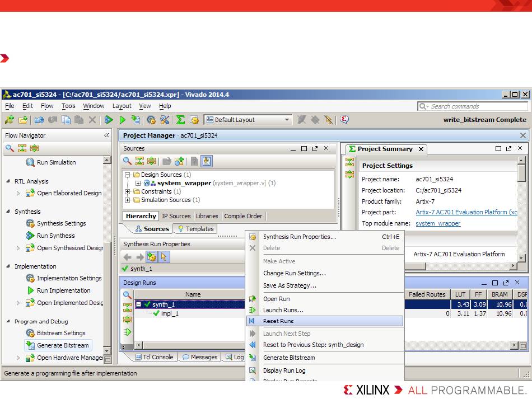The image size is (532, 399).
Task: Click the Generate Bitstream icon in main toolbar
Action: click(136, 120)
